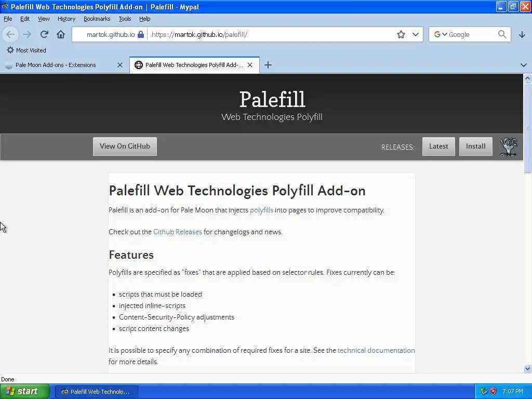Go to the Home page icon
The height and width of the screenshot is (399, 532).
click(61, 34)
